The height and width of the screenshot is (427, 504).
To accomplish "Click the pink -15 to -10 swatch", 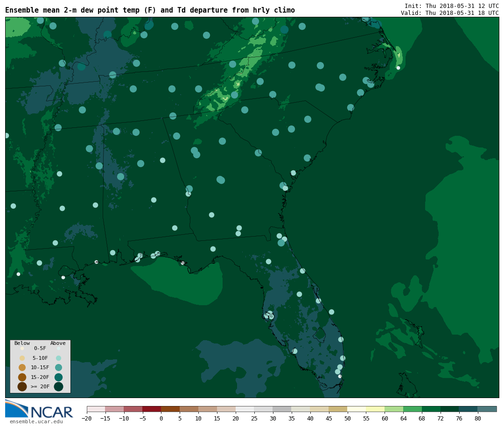I will (114, 409).
